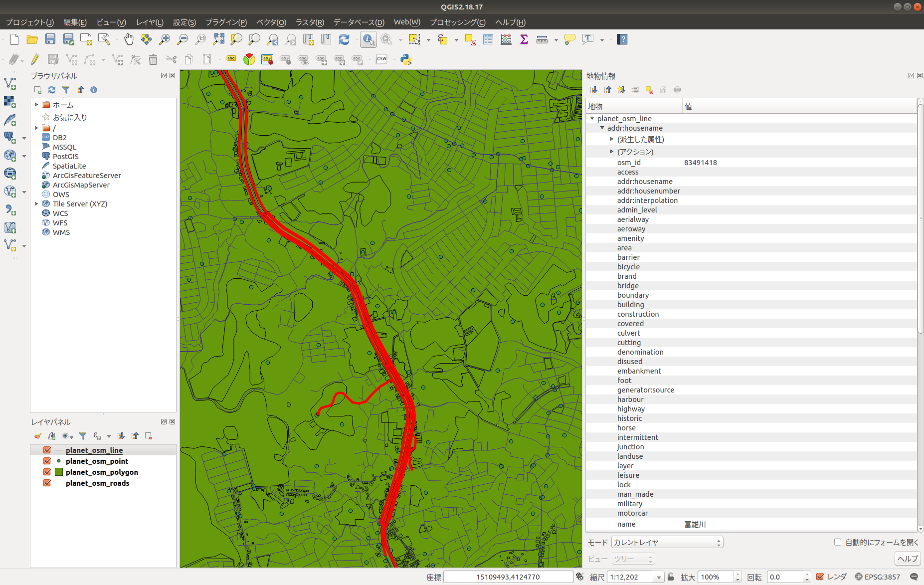Open the ラスタ(R) menu
924x585 pixels.
[x=310, y=22]
